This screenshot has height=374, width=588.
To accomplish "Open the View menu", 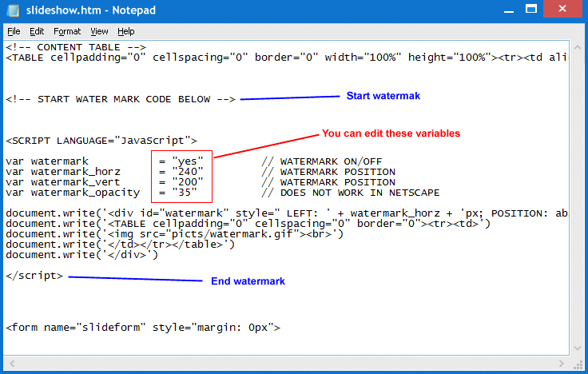I will point(99,31).
